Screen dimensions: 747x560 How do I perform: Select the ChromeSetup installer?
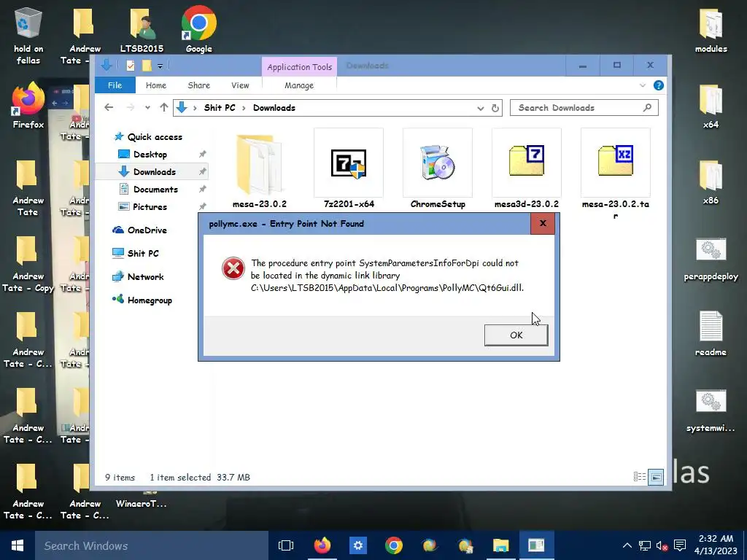point(438,169)
